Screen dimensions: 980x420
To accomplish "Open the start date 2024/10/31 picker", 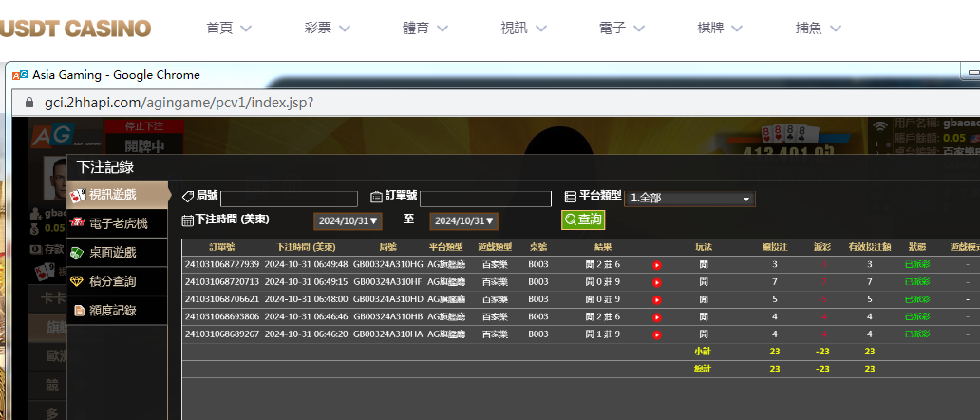I will point(349,220).
